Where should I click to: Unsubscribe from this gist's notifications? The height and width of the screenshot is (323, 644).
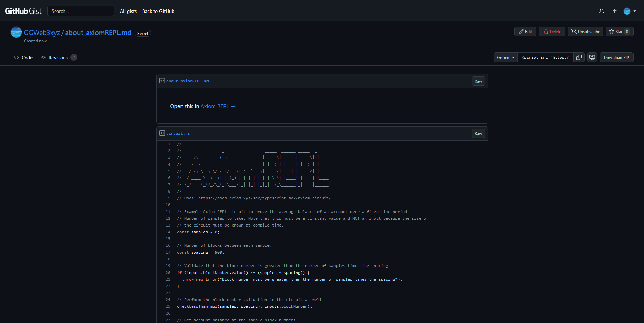point(585,31)
